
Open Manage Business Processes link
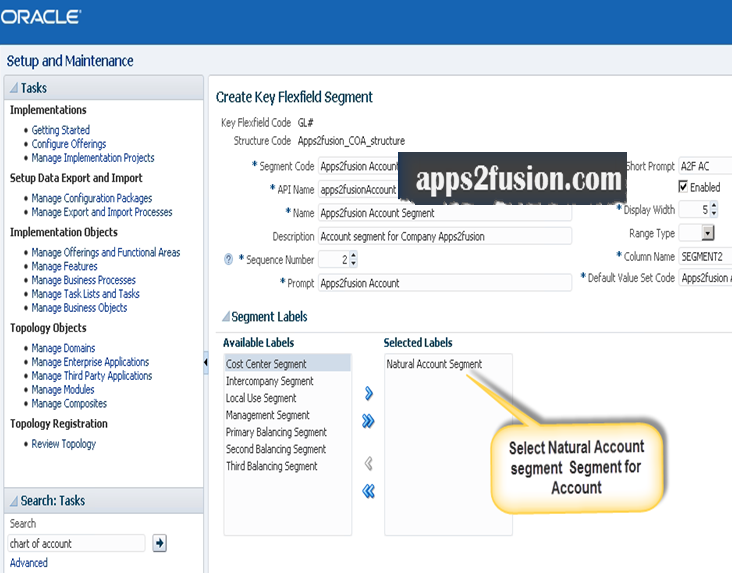[84, 280]
